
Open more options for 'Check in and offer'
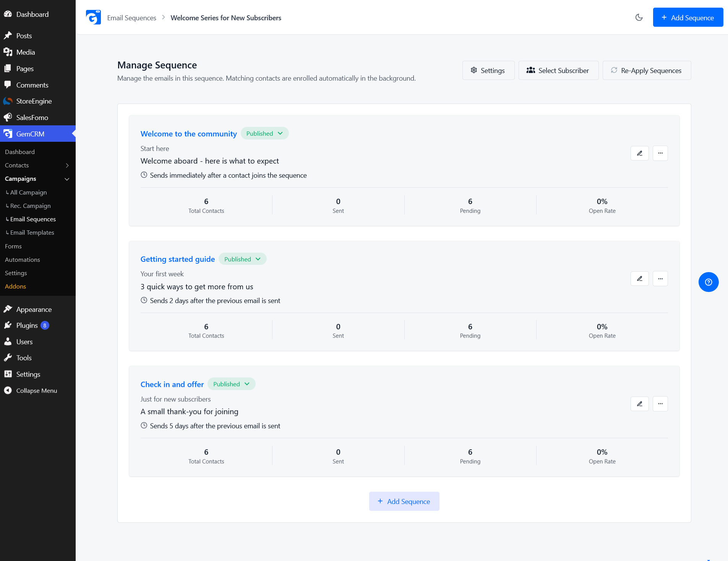point(660,404)
